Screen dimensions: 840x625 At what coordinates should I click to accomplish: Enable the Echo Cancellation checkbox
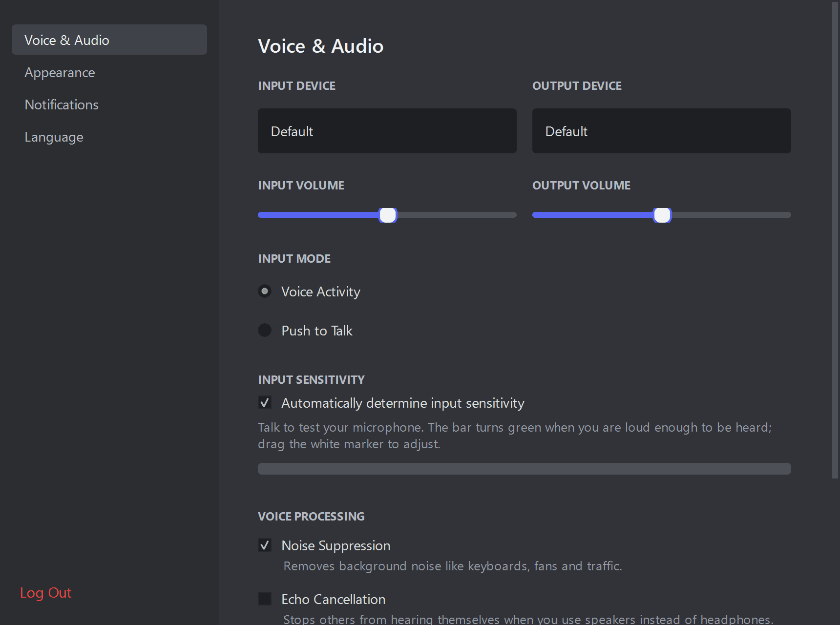[265, 599]
